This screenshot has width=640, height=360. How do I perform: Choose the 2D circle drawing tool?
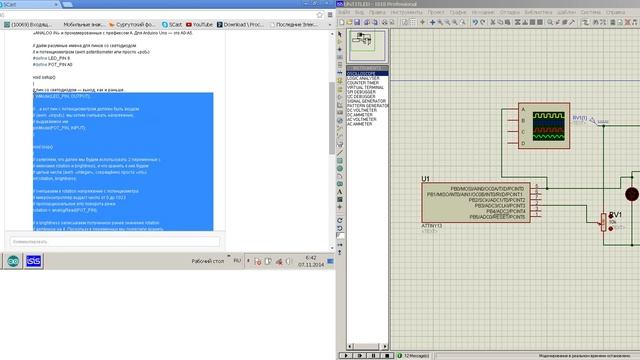340,168
